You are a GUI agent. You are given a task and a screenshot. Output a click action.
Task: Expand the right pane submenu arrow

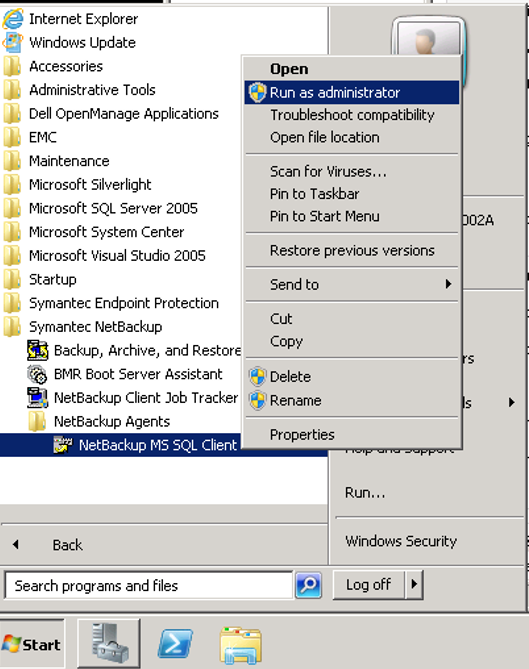point(512,402)
